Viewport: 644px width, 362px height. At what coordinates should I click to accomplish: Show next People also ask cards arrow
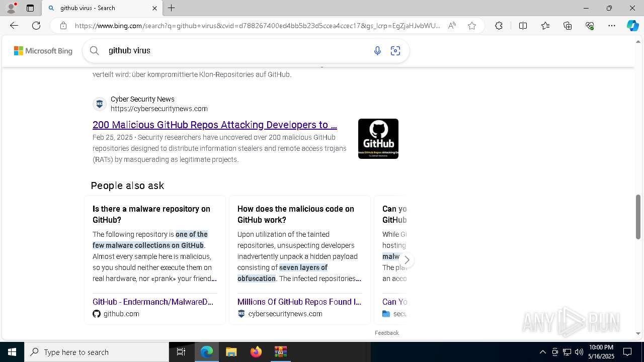407,260
